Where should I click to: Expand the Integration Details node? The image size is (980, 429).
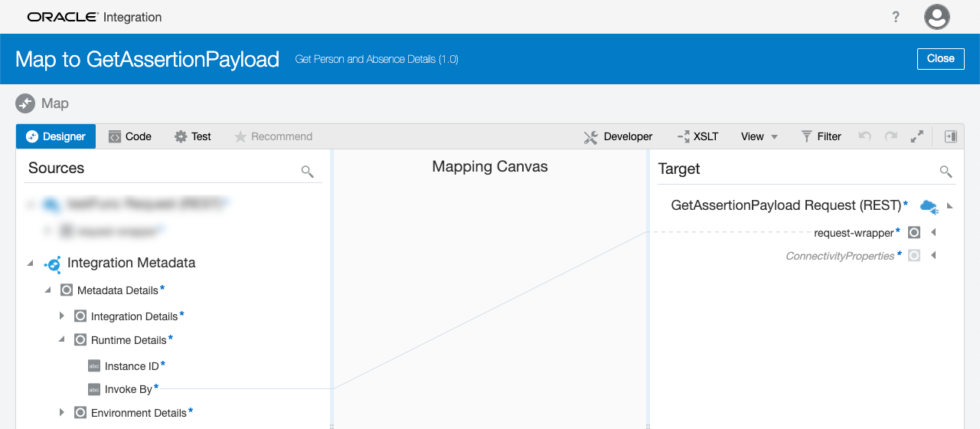[x=62, y=316]
